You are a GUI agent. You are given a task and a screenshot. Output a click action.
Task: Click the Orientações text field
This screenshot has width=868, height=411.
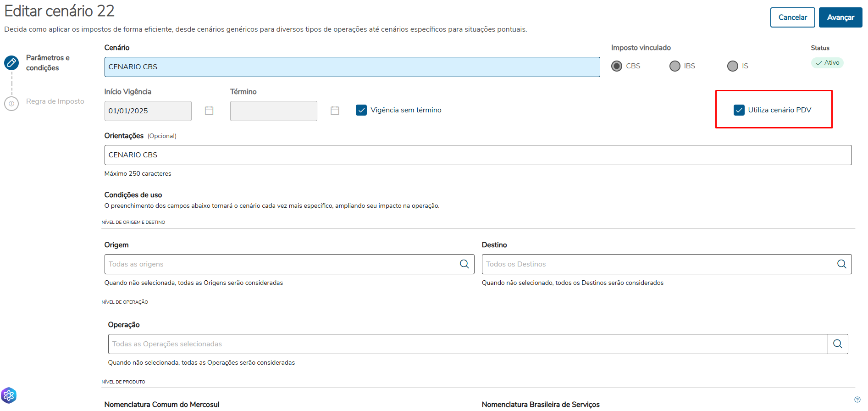tap(477, 155)
